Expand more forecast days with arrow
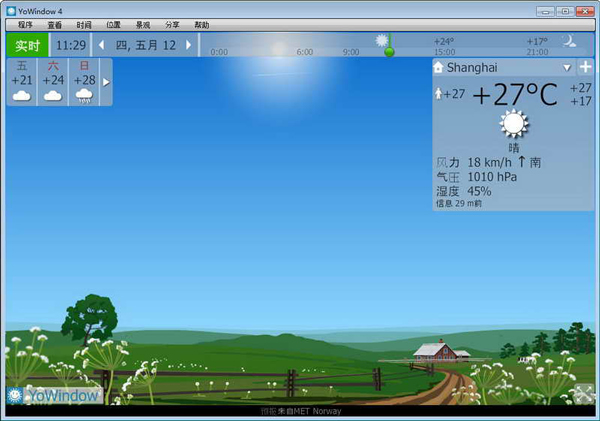The height and width of the screenshot is (421, 600). coord(106,82)
